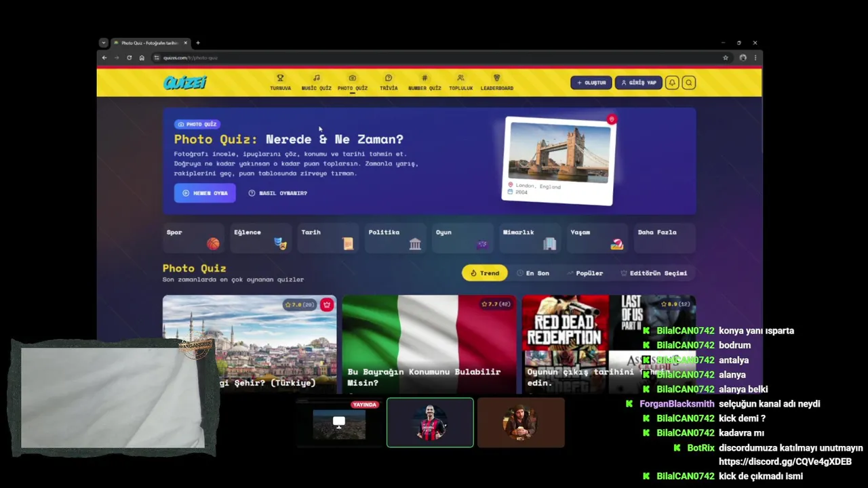The height and width of the screenshot is (488, 868).
Task: Close the Photo Quiz browser tab
Action: click(185, 43)
